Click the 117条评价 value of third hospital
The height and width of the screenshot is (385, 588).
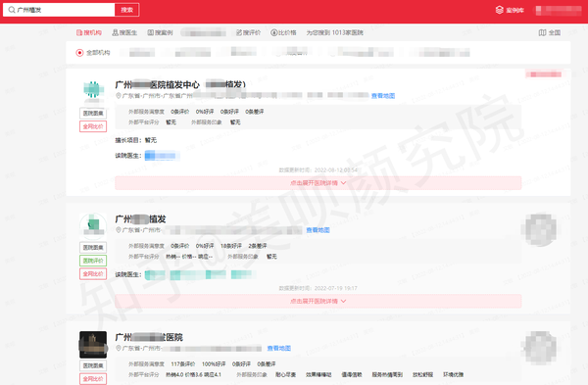(183, 364)
